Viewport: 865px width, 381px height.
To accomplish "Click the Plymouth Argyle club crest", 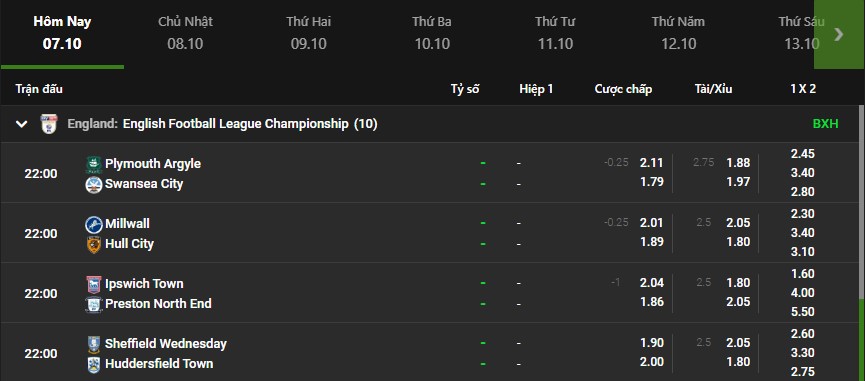I will click(94, 164).
